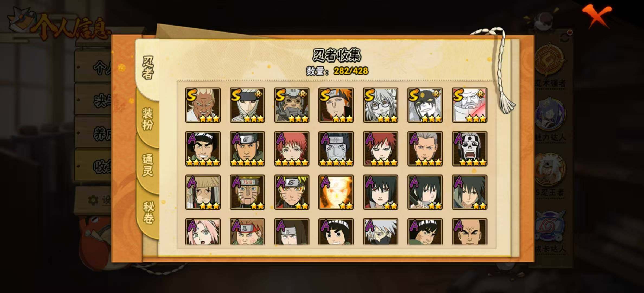This screenshot has height=293, width=644.
Task: Select the Sage Mode Naruto two-star card
Action: coord(292,192)
